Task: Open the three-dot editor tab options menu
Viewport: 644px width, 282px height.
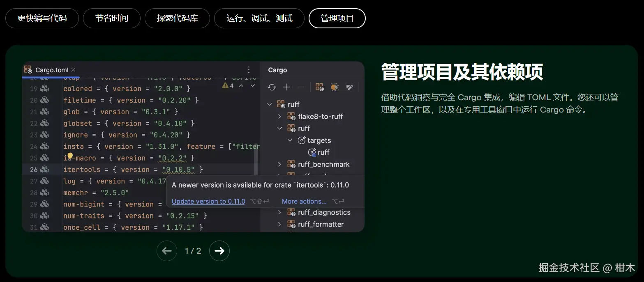Action: 249,70
